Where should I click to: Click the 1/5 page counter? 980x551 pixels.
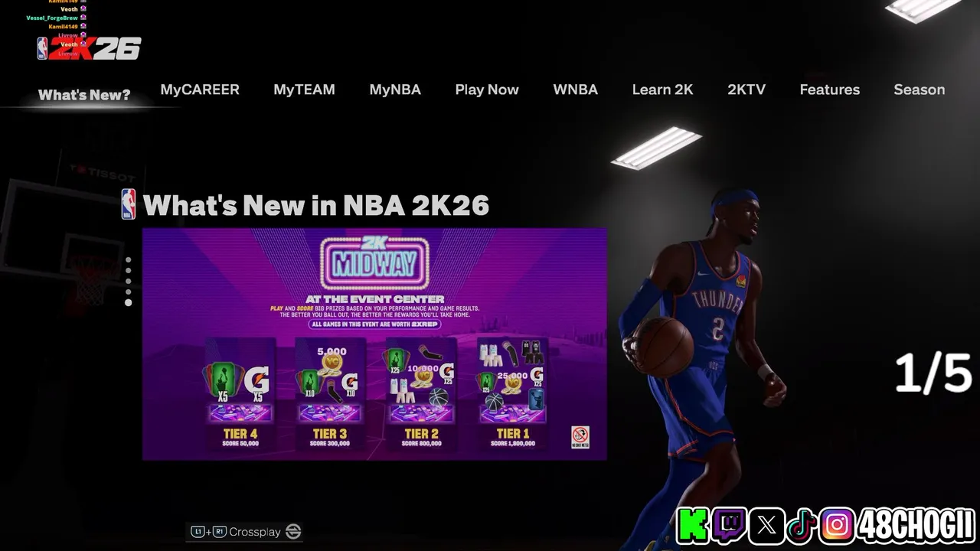(933, 373)
